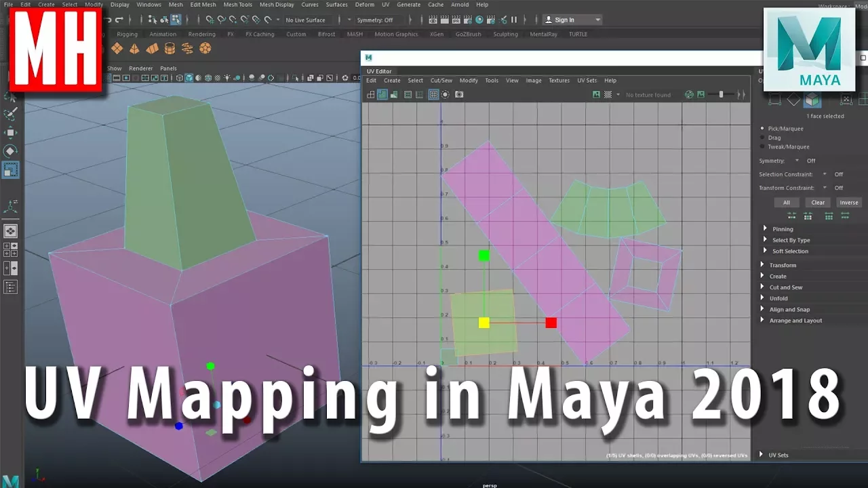The height and width of the screenshot is (488, 868).
Task: Click the edge selection diamond icon in toolkit
Action: [x=793, y=100]
